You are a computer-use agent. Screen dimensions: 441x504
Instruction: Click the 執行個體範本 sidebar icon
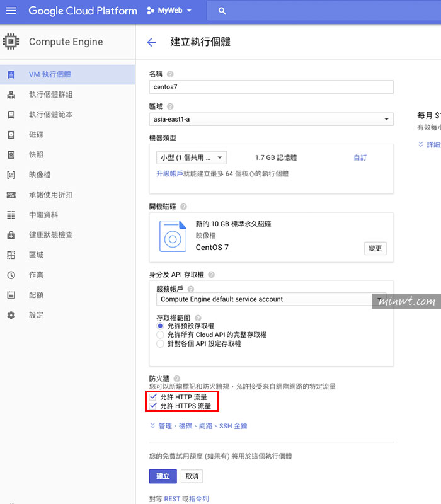(x=11, y=115)
